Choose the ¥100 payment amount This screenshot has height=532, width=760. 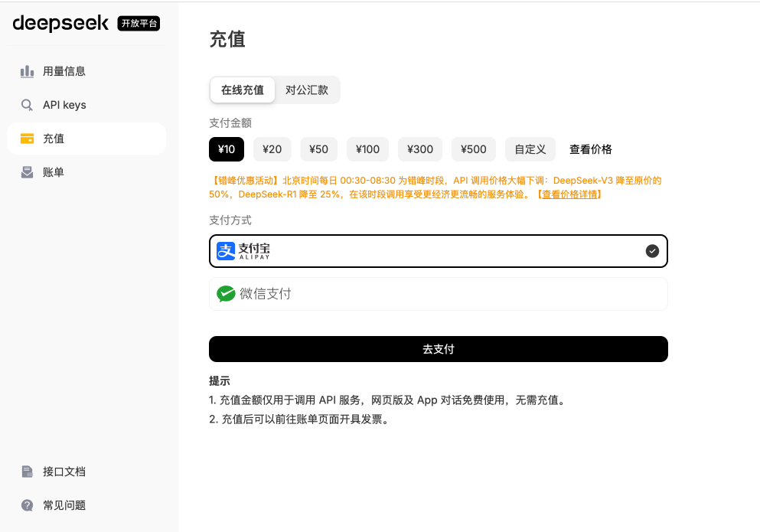pos(367,149)
